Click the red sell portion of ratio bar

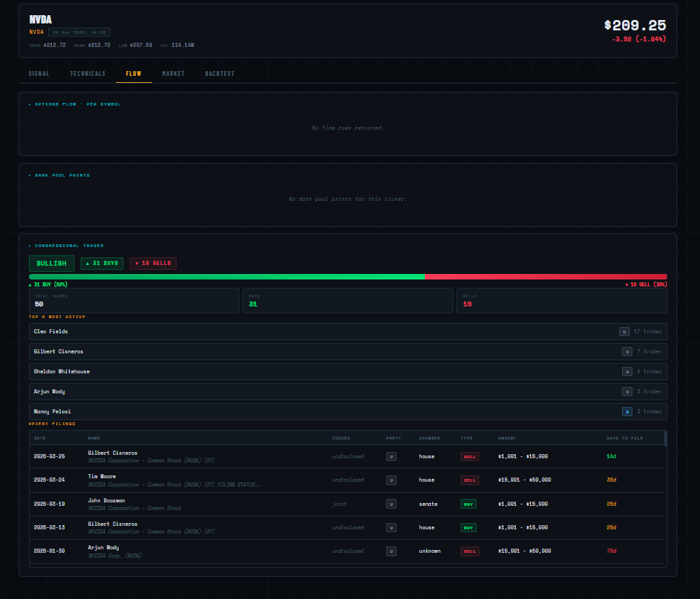click(546, 277)
